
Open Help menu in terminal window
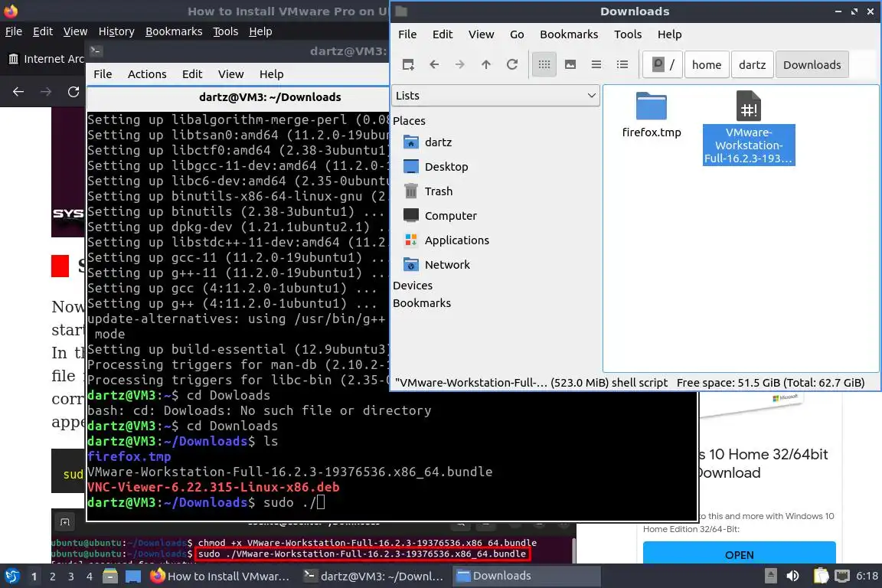[271, 74]
